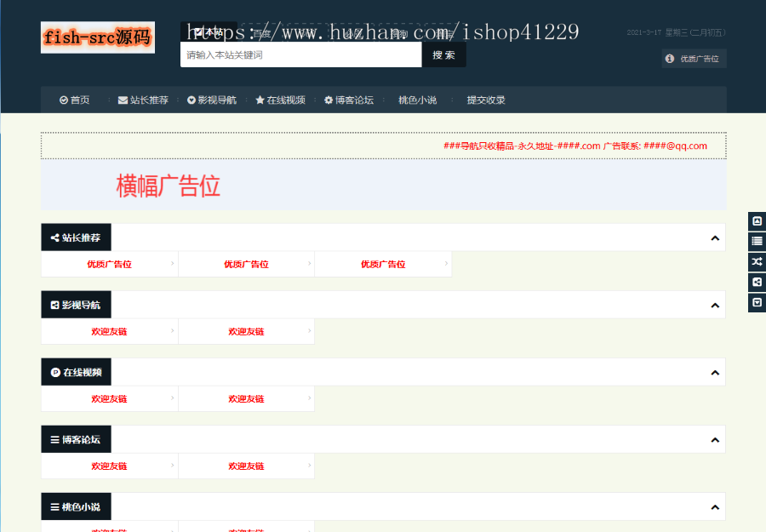Open 博客论坛 in the navigation bar
This screenshot has width=766, height=532.
[349, 100]
